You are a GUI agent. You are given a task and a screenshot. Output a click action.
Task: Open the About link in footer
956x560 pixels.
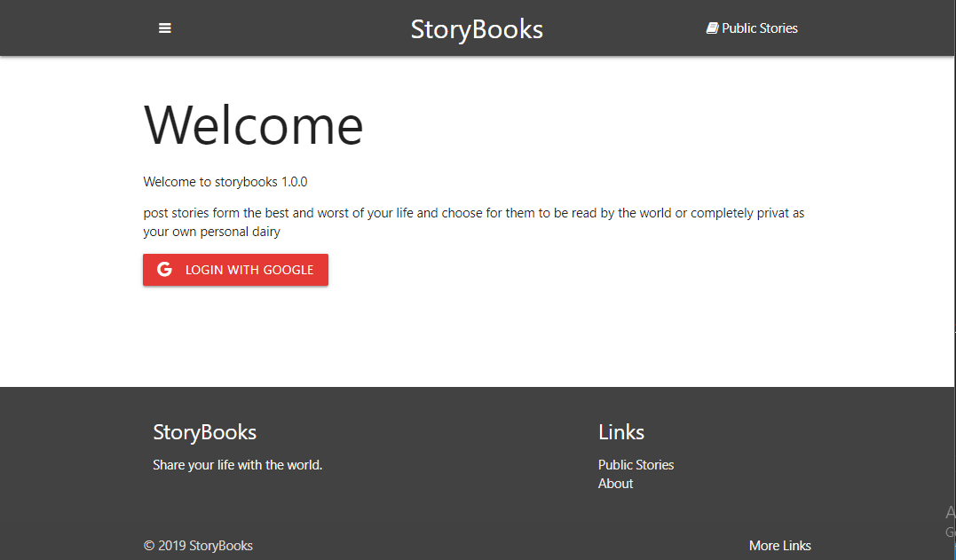coord(615,484)
